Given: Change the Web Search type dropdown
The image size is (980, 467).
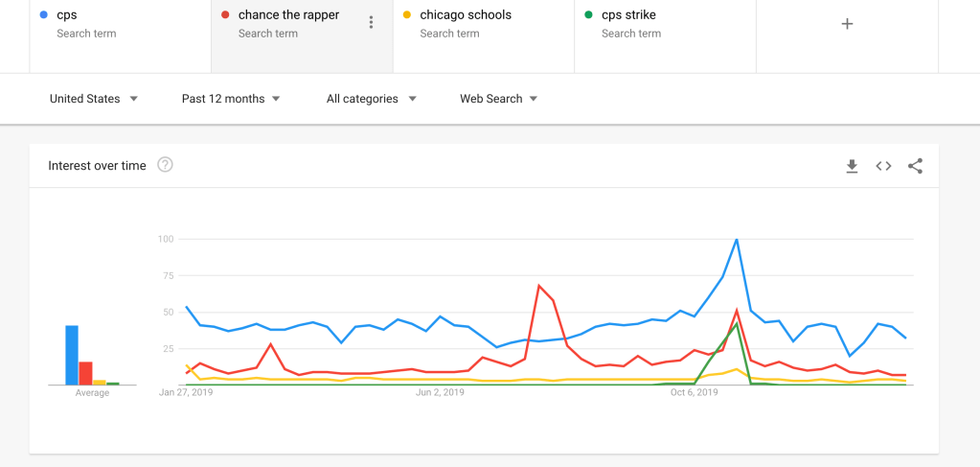Looking at the screenshot, I should point(498,99).
